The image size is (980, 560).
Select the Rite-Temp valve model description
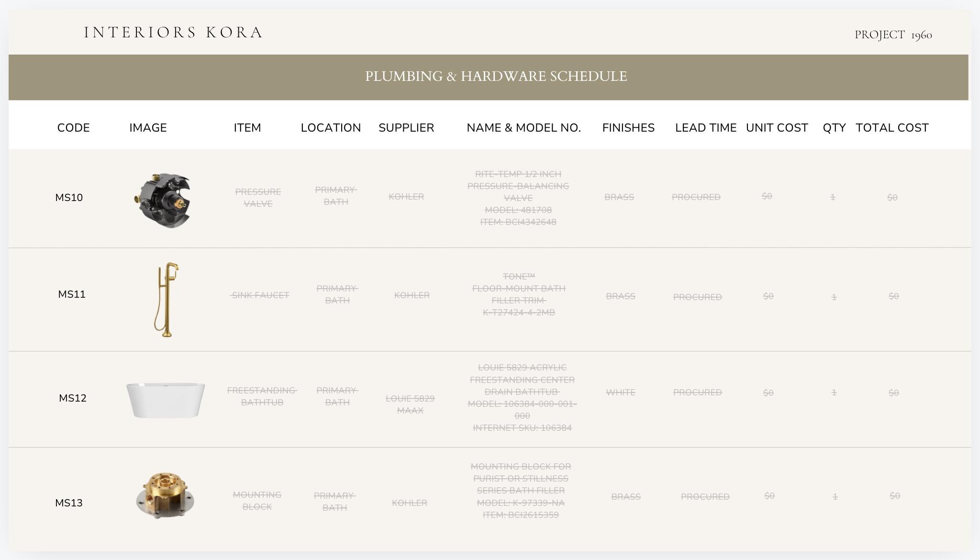point(518,198)
